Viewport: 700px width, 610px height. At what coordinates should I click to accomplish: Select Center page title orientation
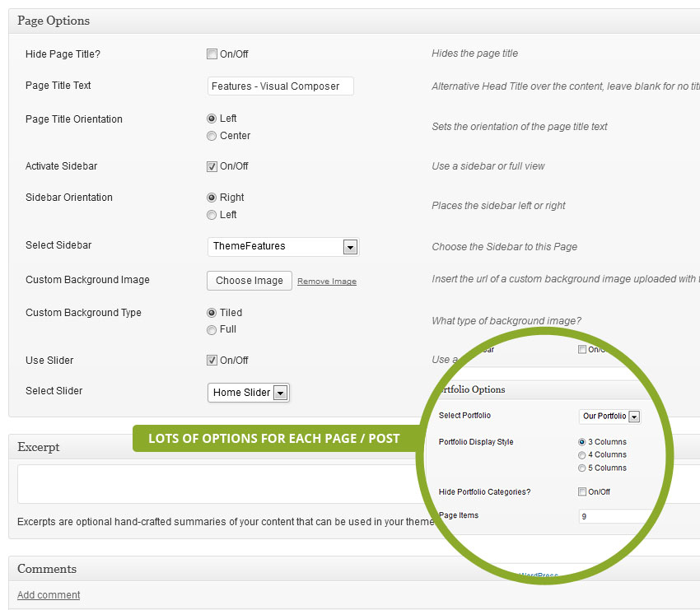212,136
